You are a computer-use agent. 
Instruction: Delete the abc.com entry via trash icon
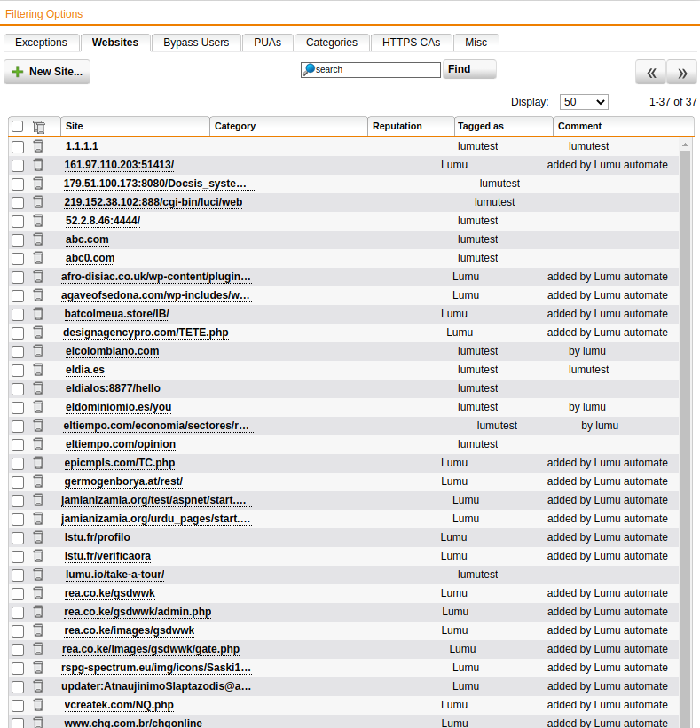(38, 239)
